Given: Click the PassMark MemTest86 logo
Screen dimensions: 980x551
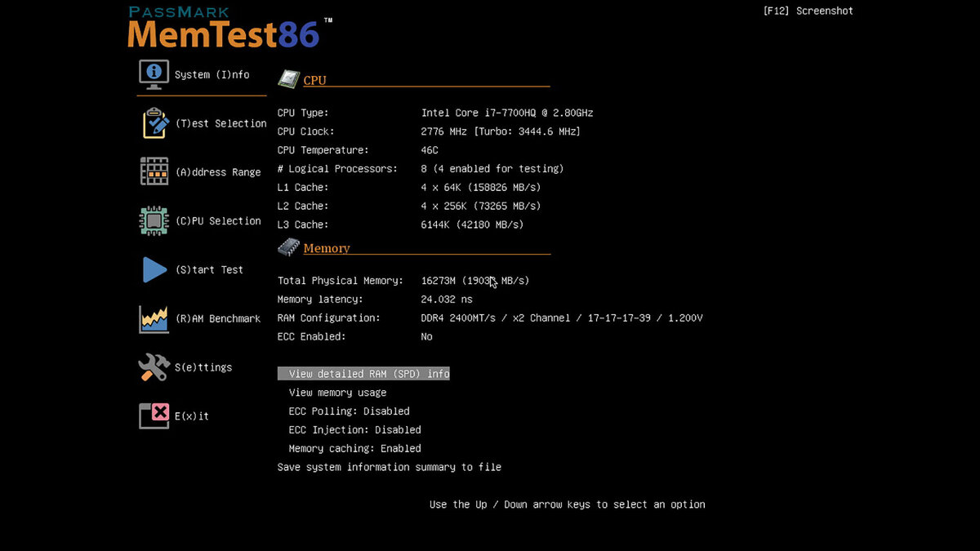Looking at the screenshot, I should (x=229, y=27).
